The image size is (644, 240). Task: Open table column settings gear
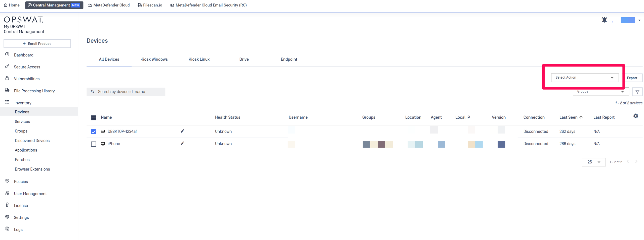pos(635,116)
